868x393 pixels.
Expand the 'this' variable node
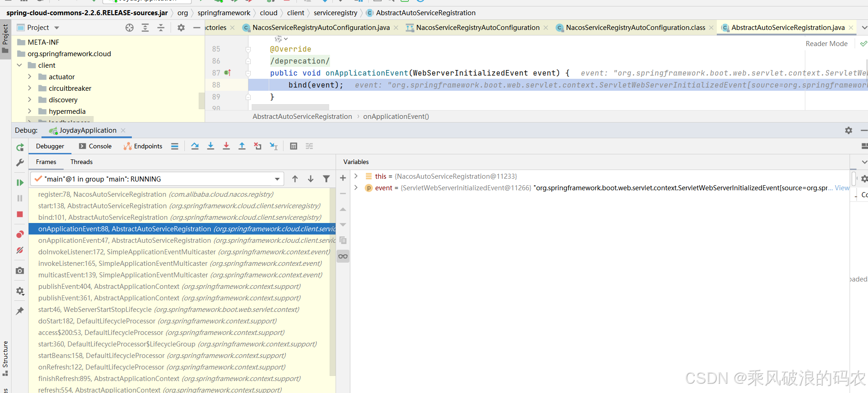(x=356, y=176)
